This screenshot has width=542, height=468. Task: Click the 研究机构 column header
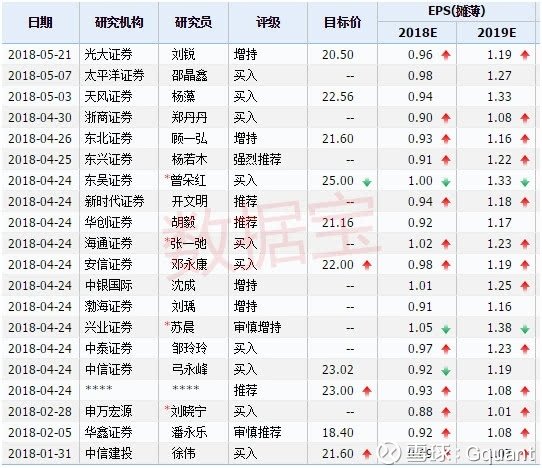point(119,23)
